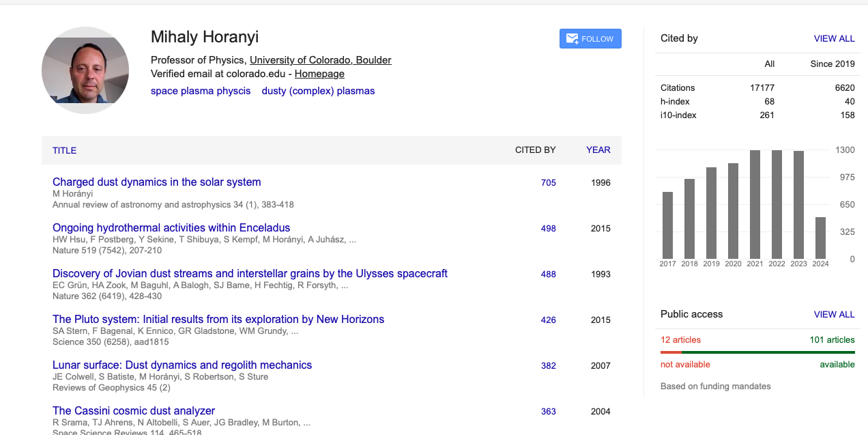Open the University of Colorado, Boulder link
Viewport: 868px width, 435px height.
(320, 60)
